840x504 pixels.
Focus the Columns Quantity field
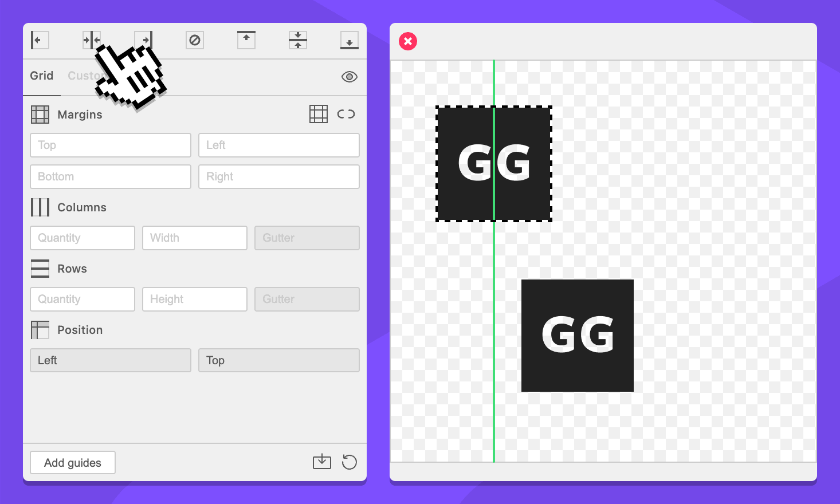83,238
